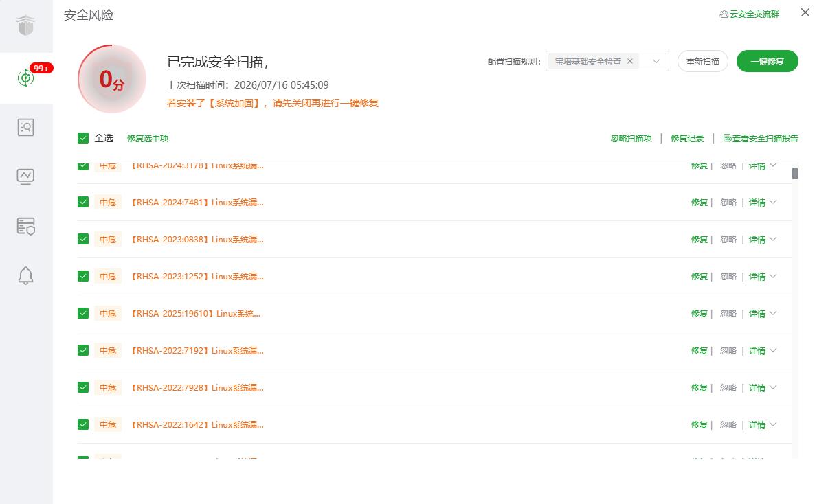Select the 【RHSA-2024:7481】Linux系统漏 row title
The width and height of the screenshot is (817, 504).
pyautogui.click(x=197, y=203)
